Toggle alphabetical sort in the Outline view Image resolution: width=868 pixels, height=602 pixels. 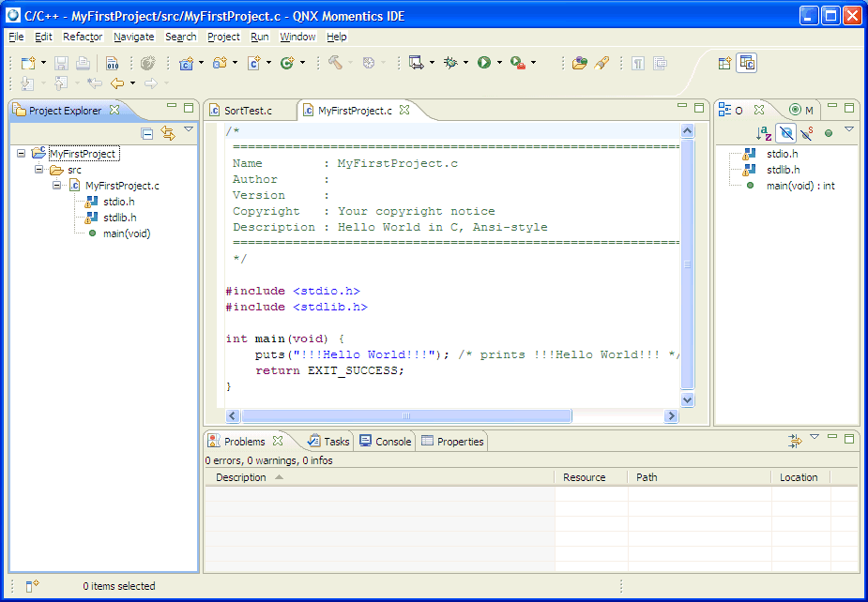click(x=762, y=133)
